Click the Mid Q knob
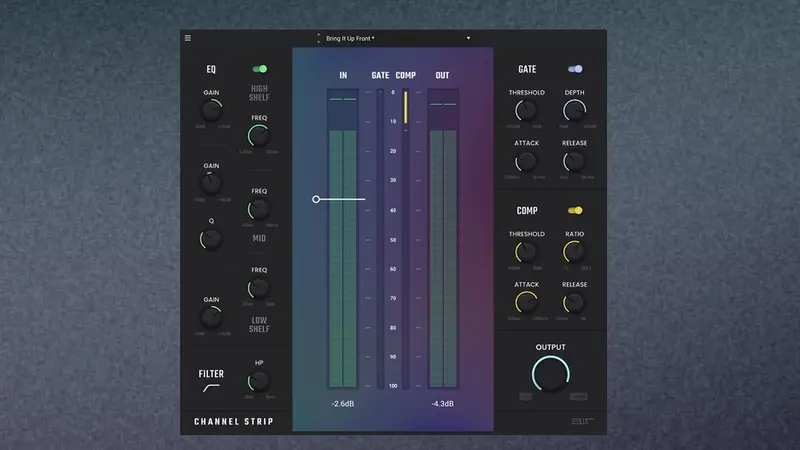Screen dimensions: 800x450 pyautogui.click(x=211, y=239)
